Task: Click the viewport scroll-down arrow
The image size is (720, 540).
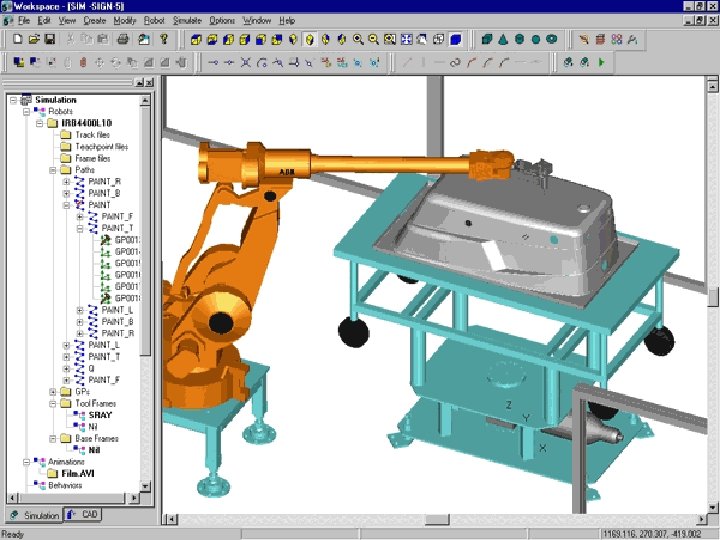Action: click(713, 507)
